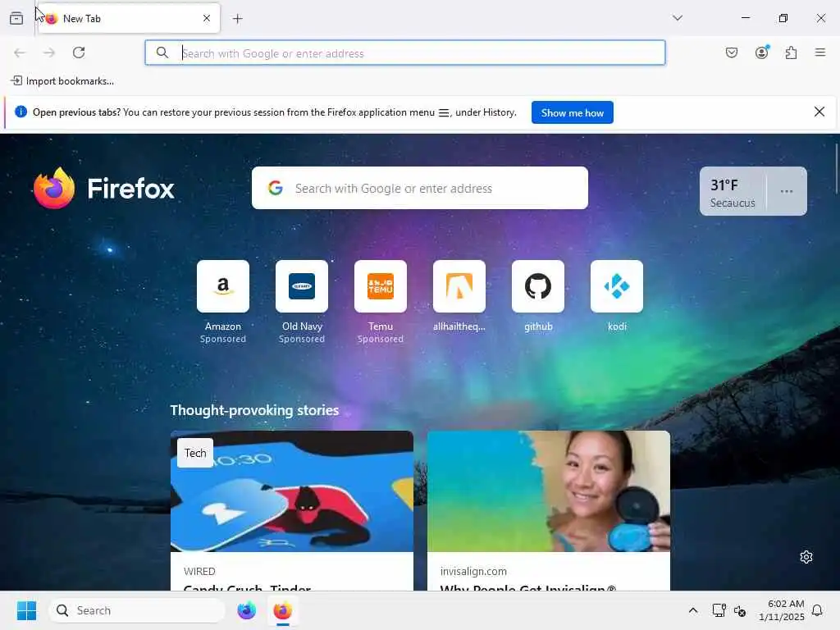The width and height of the screenshot is (840, 630).
Task: Open the Extensions puzzle icon
Action: pyautogui.click(x=792, y=52)
